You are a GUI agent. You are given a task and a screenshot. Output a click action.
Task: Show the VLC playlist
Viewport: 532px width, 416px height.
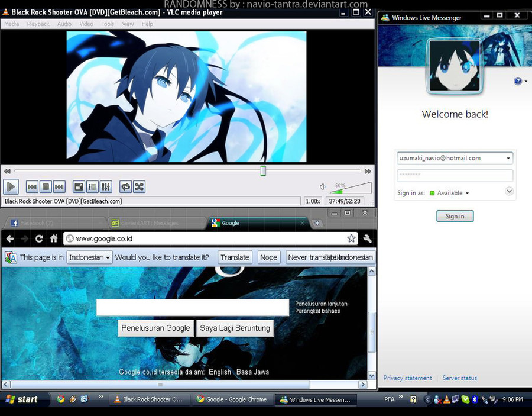[x=92, y=187]
